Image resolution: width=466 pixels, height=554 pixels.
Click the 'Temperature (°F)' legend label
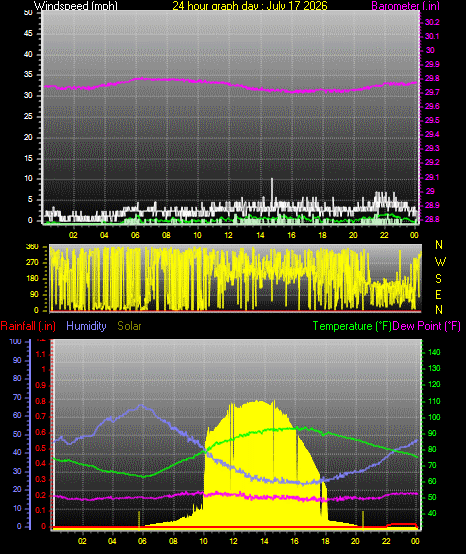[x=352, y=326]
